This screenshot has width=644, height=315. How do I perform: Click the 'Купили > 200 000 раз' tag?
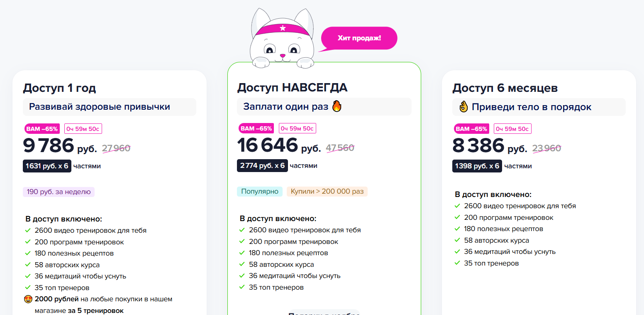(x=327, y=192)
